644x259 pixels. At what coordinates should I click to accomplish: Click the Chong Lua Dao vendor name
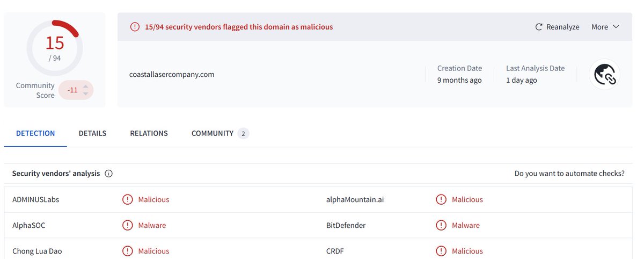coord(38,251)
